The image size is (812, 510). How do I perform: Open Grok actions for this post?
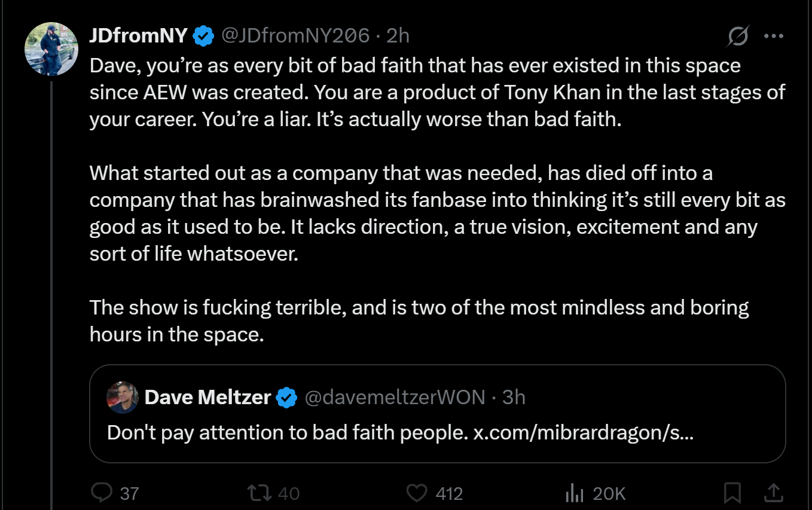point(738,37)
